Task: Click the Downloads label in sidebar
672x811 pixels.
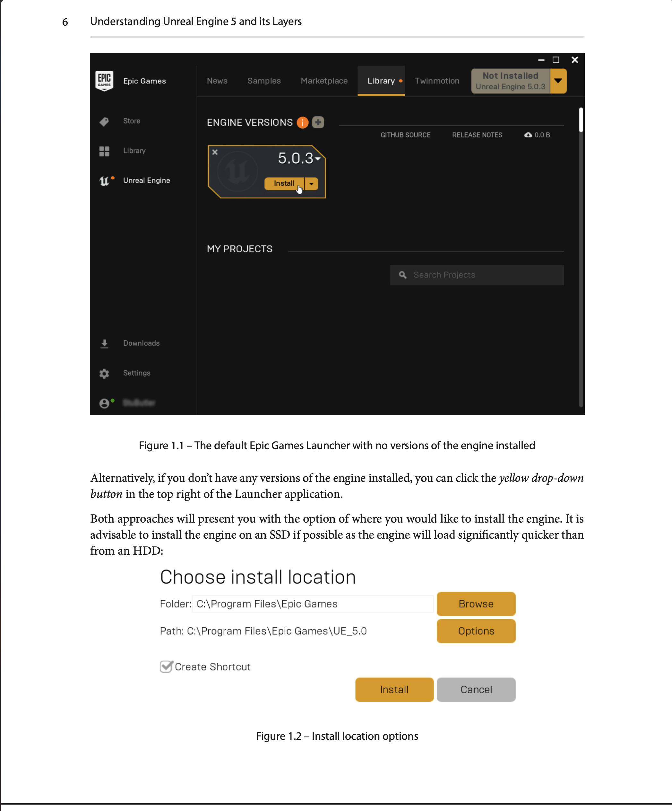Action: coord(142,343)
